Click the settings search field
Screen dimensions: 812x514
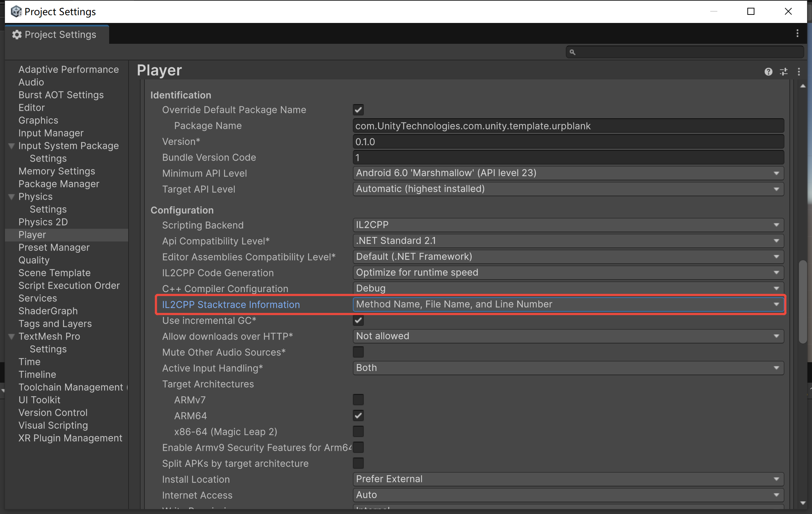(x=684, y=52)
